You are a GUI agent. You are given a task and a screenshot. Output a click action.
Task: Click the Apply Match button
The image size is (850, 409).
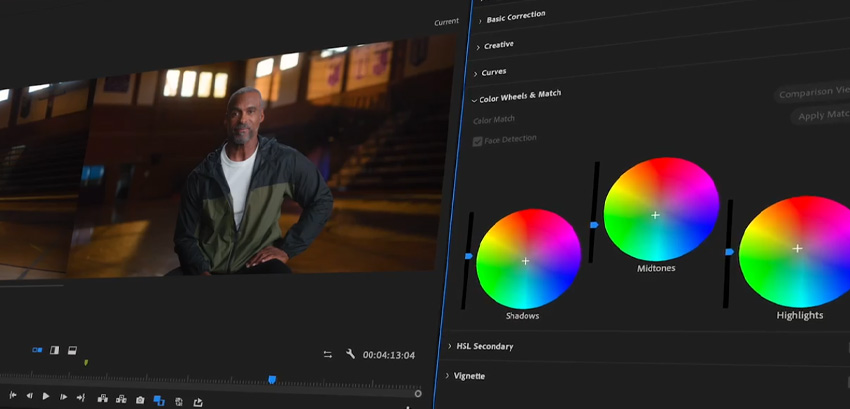[x=821, y=116]
